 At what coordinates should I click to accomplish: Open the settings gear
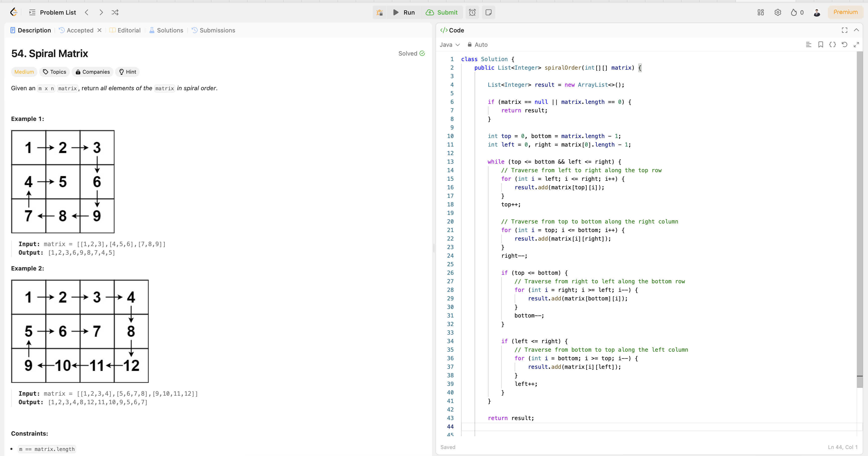(x=778, y=13)
